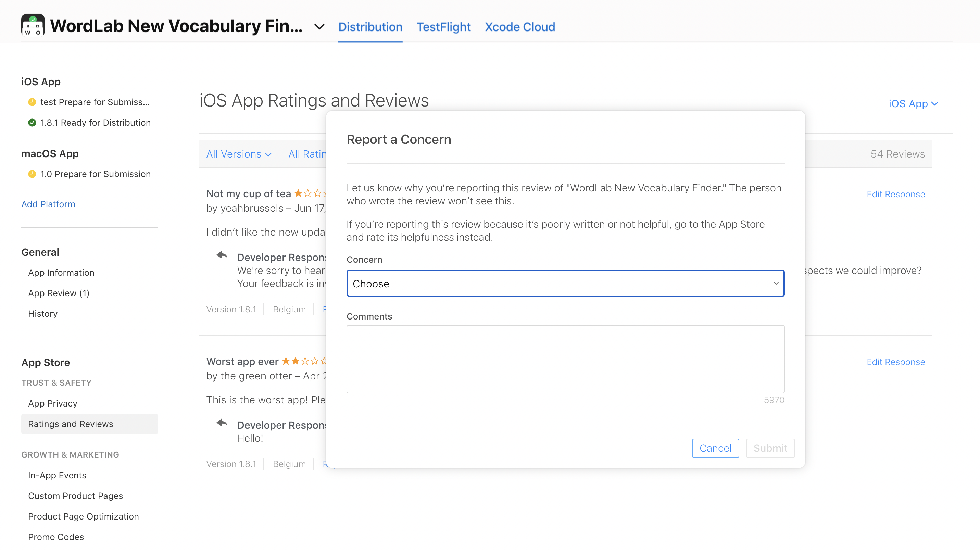Click the yellow status icon for test version
Image resolution: width=980 pixels, height=550 pixels.
pos(32,102)
